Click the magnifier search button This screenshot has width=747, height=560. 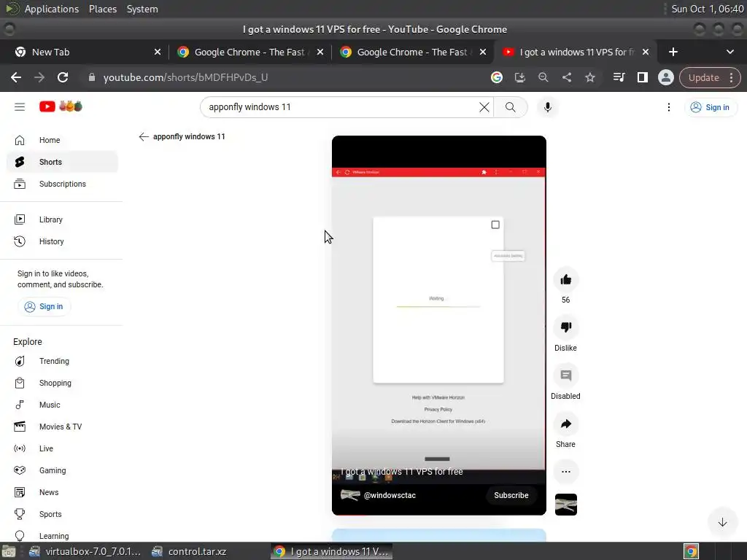pos(510,107)
